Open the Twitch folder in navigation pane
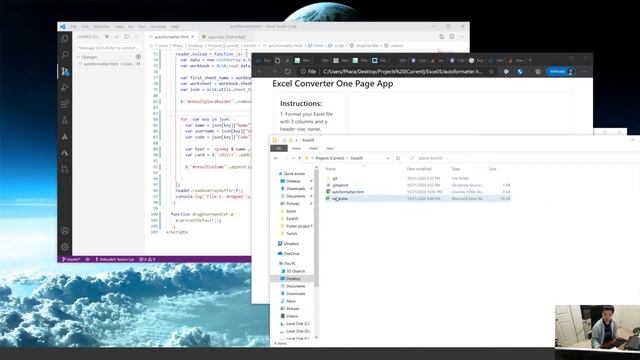 [291, 233]
